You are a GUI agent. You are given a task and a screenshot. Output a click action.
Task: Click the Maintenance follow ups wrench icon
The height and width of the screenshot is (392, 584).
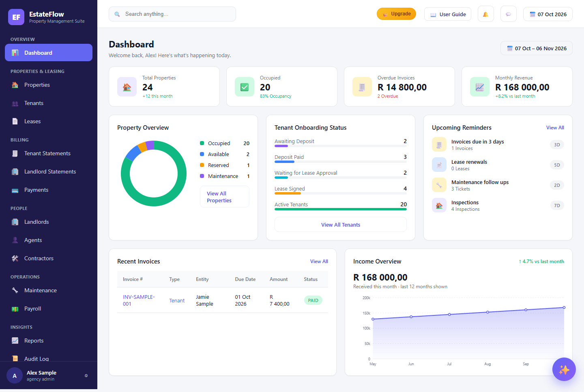tap(439, 185)
